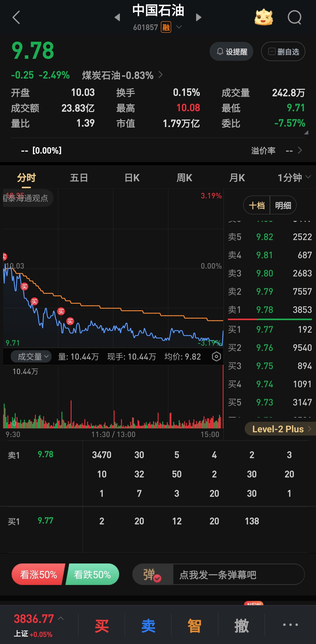The image size is (316, 644).
Task: Tap the 撤 cancel order button
Action: (x=242, y=626)
